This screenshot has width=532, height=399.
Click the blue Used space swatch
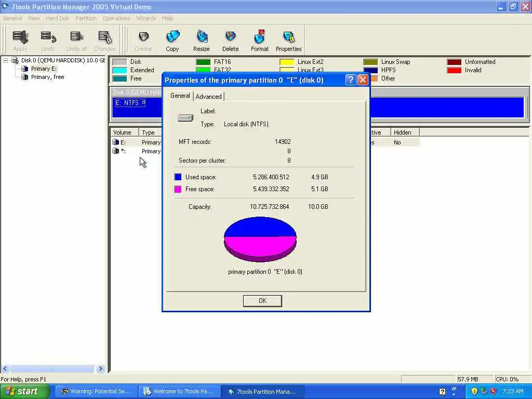178,177
